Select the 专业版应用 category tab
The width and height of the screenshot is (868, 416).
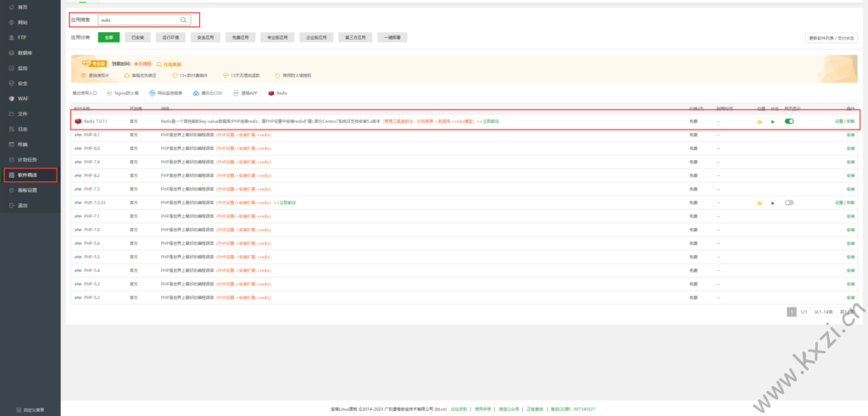pyautogui.click(x=277, y=37)
